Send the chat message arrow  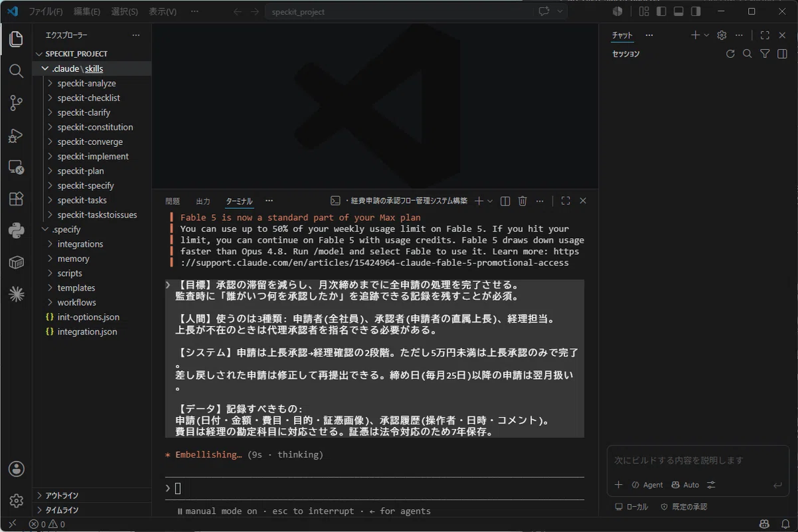777,485
